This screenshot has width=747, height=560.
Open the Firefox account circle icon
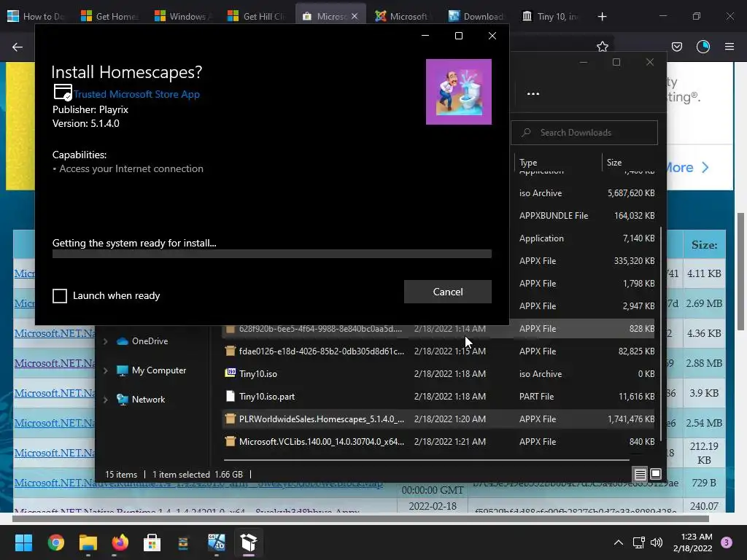coord(703,47)
